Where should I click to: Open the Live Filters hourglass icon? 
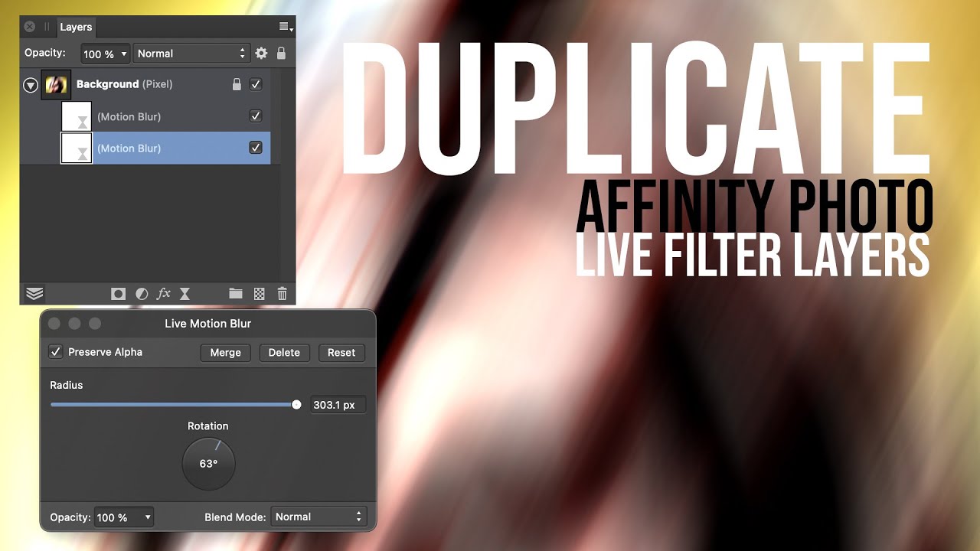coord(185,293)
